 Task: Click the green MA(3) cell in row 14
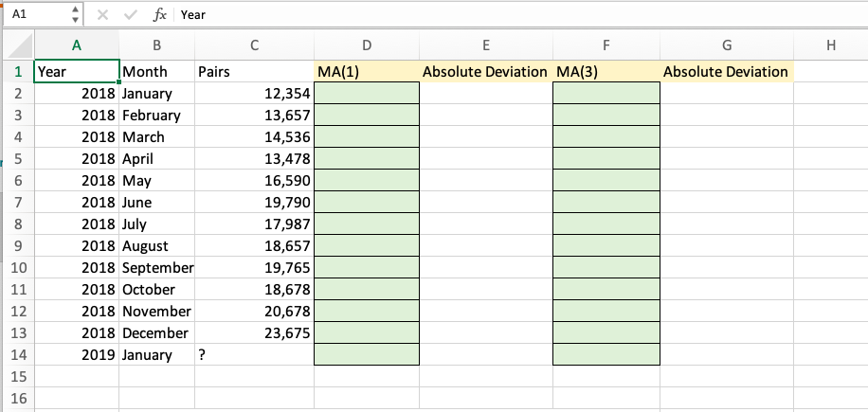pyautogui.click(x=606, y=354)
